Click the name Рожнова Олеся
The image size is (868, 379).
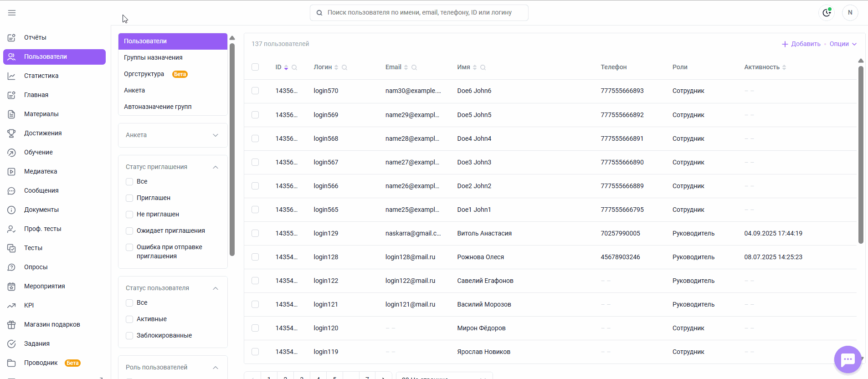(480, 257)
